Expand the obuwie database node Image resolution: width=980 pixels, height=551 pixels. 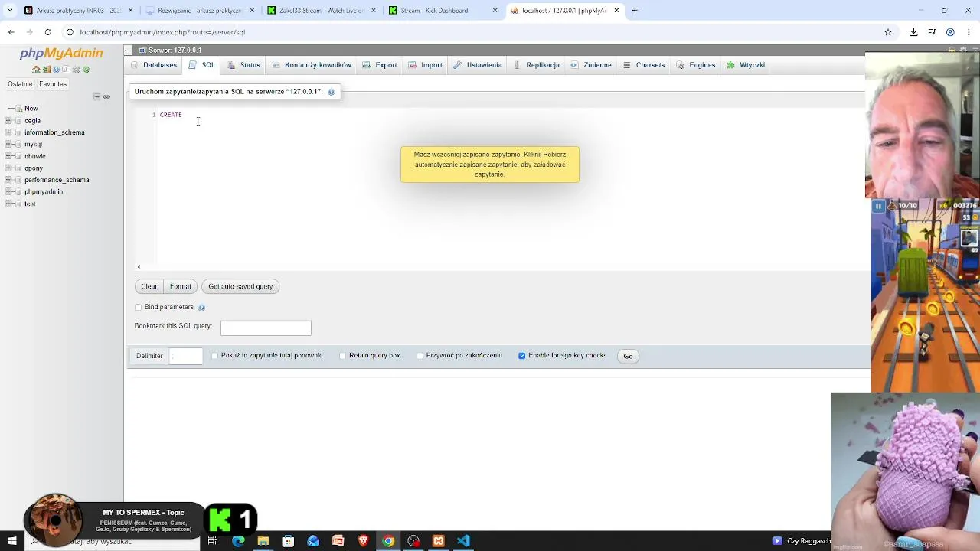(8, 156)
